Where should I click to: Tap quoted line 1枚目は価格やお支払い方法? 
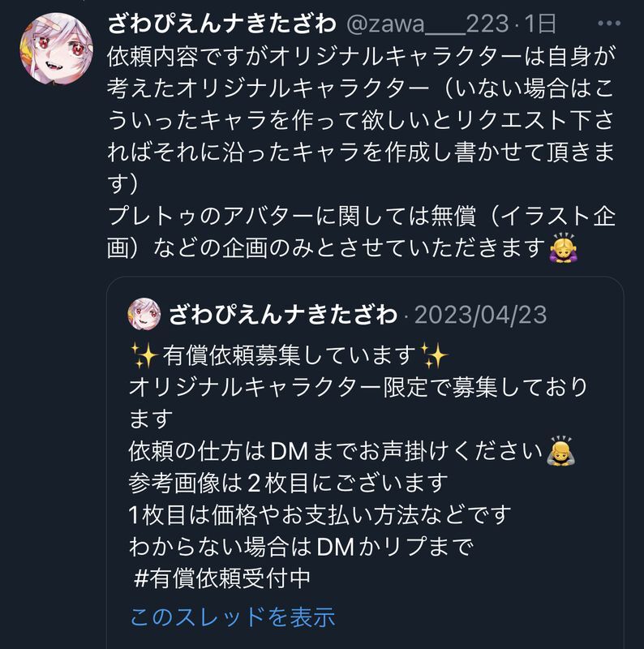(320, 514)
